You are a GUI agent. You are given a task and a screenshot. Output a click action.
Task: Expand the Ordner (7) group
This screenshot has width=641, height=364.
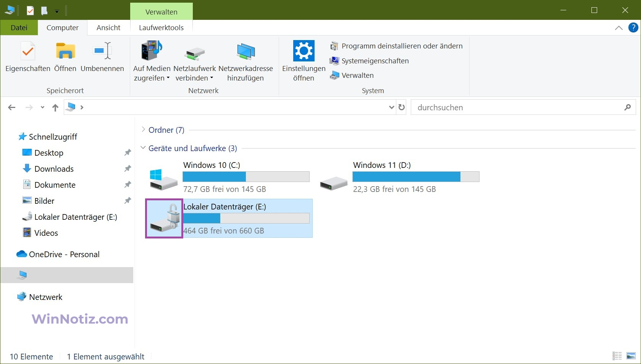click(x=143, y=130)
